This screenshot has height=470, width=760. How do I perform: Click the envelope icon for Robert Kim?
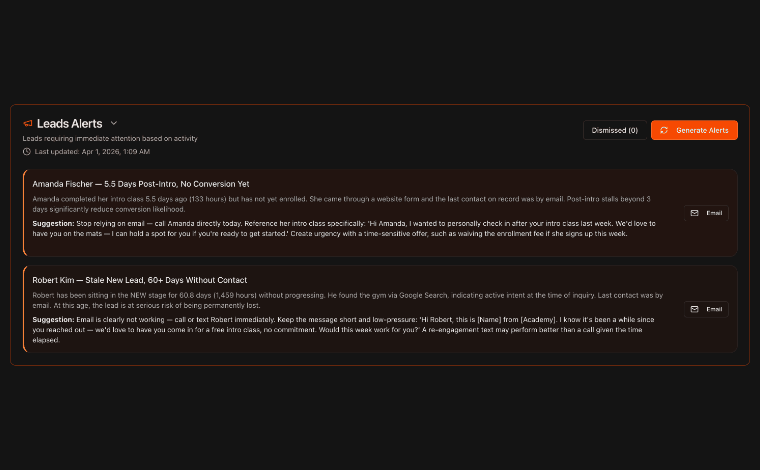(695, 309)
